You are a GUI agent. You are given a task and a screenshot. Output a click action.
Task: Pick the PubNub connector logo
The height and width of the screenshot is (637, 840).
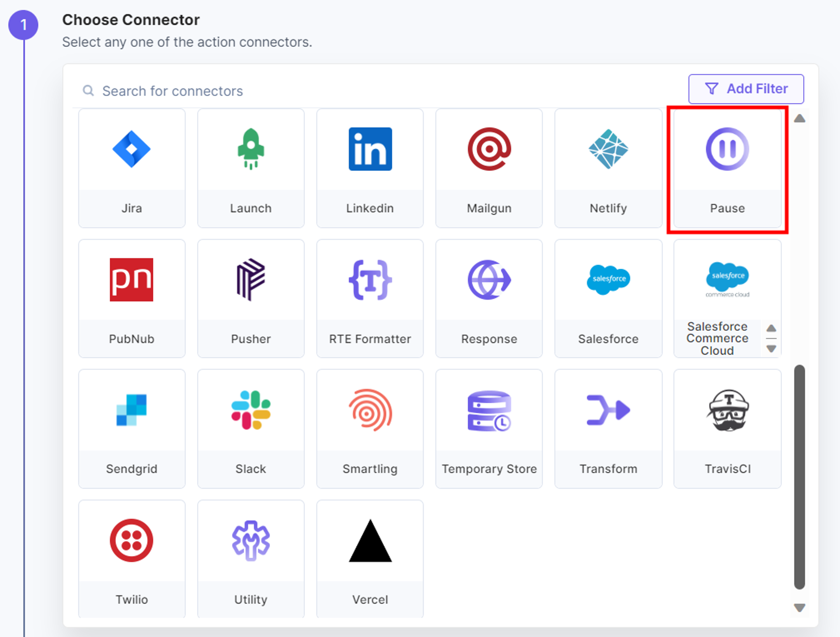[131, 280]
